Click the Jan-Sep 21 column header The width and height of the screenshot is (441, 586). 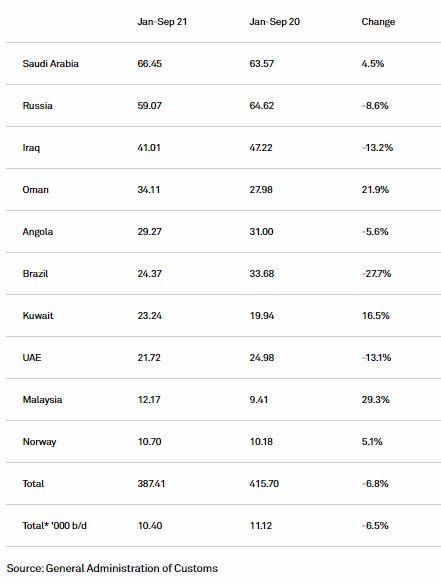tap(162, 22)
